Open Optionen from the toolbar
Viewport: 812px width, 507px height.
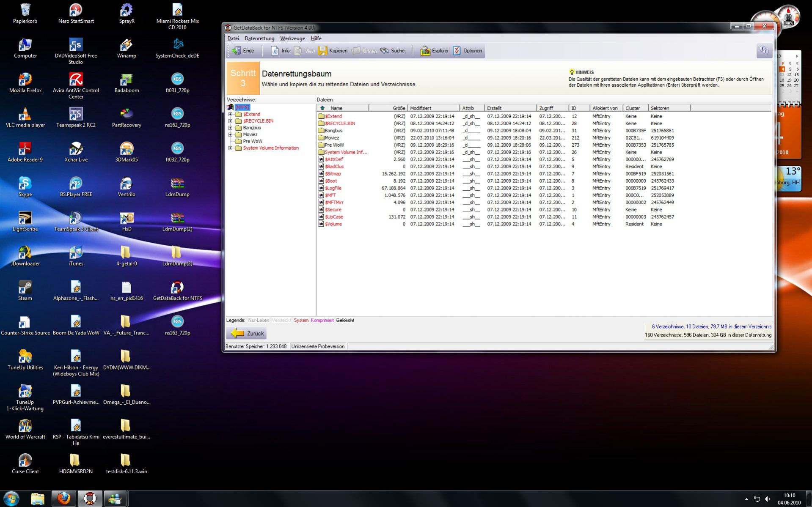[x=468, y=51]
